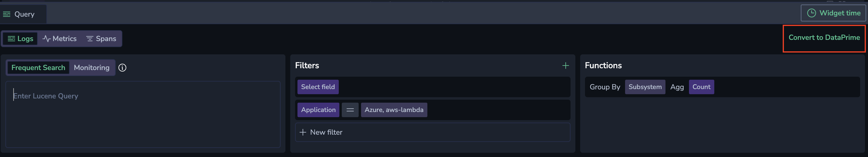Open the Subsystem group by dropdown
This screenshot has height=157, width=868.
click(x=645, y=87)
